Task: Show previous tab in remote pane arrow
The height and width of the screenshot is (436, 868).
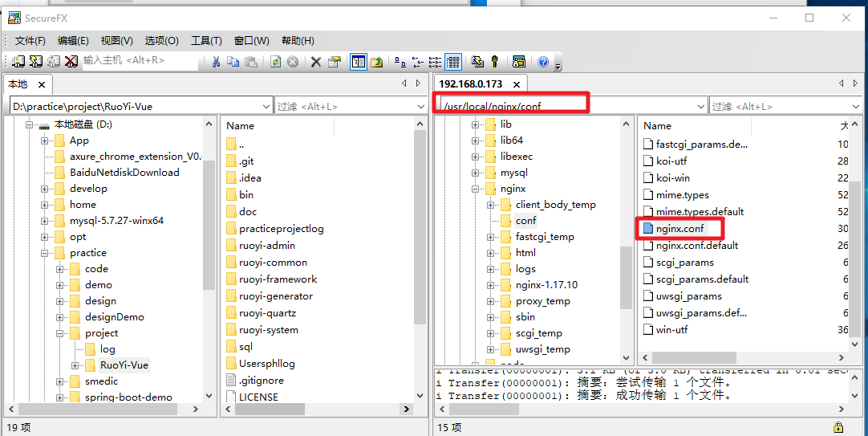Action: [x=841, y=83]
